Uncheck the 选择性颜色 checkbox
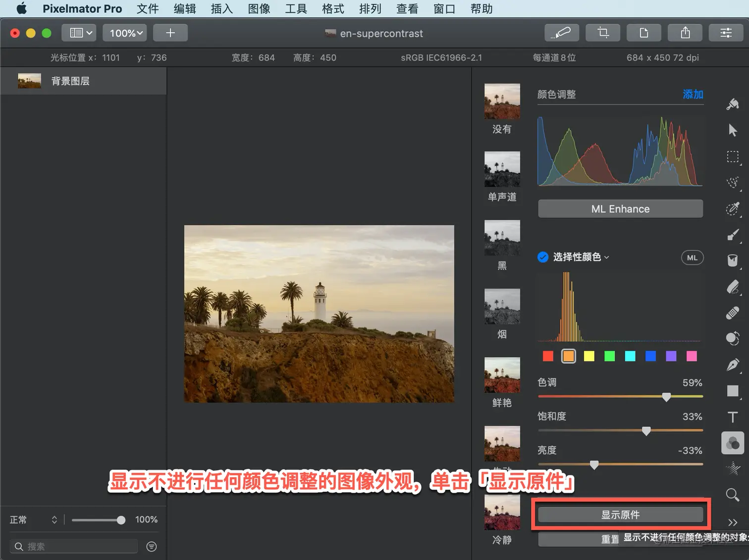Viewport: 749px width, 560px height. (x=543, y=257)
